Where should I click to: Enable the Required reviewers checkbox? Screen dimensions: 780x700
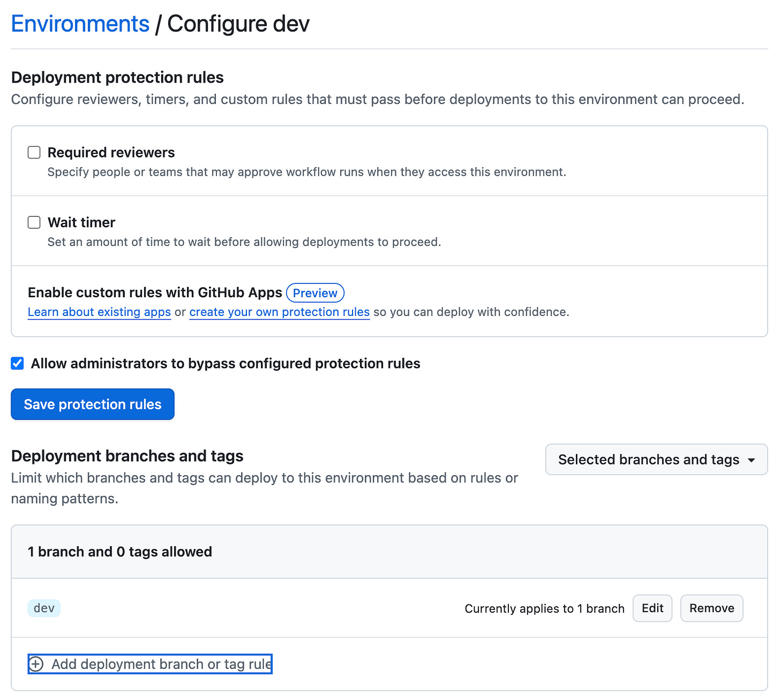[x=34, y=153]
